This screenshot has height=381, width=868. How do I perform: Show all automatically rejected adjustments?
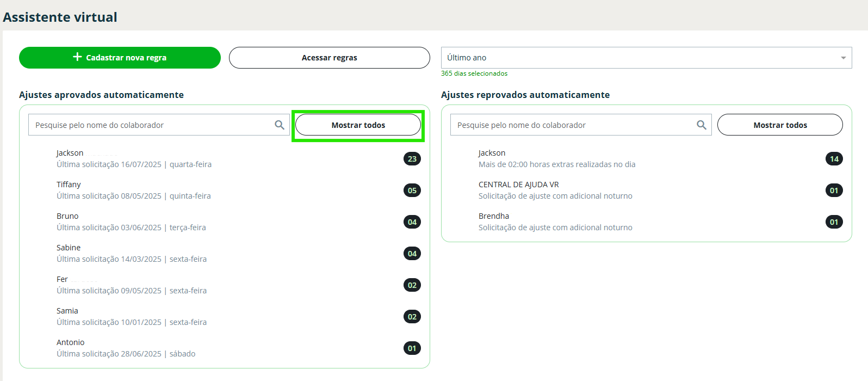(780, 125)
